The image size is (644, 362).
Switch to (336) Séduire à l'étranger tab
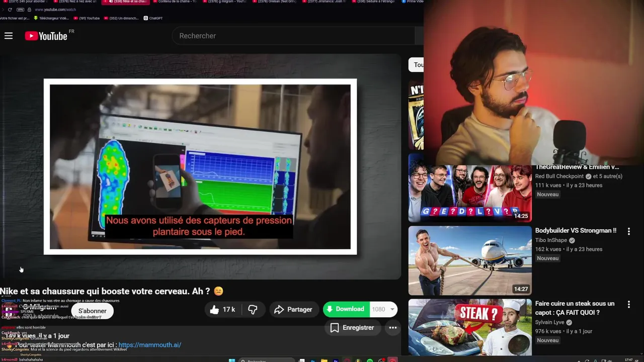pyautogui.click(x=374, y=2)
